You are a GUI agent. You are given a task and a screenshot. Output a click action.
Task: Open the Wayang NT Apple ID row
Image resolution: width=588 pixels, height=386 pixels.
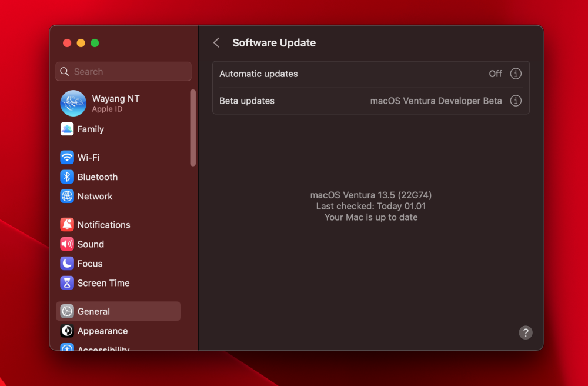118,103
